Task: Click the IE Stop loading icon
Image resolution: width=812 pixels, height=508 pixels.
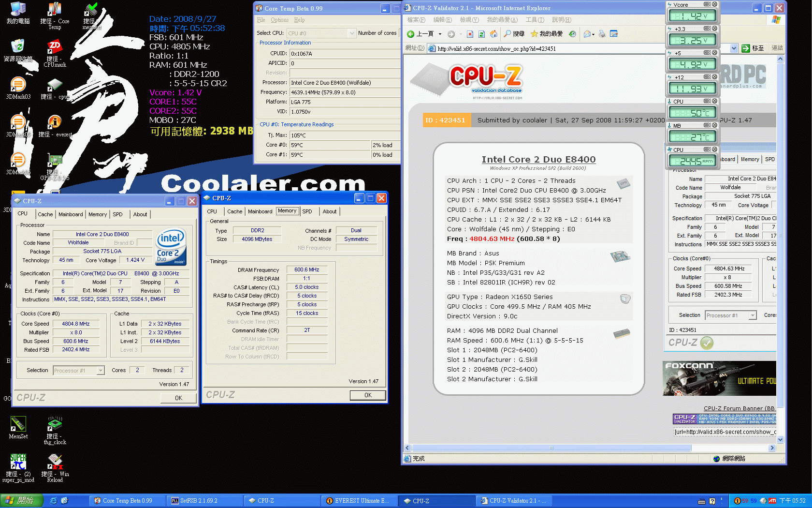Action: pyautogui.click(x=470, y=34)
